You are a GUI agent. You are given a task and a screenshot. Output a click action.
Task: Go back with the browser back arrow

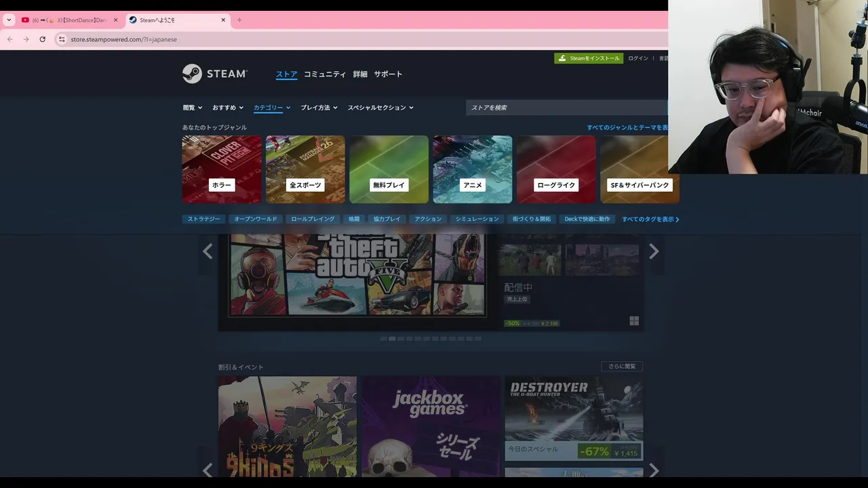pos(10,39)
